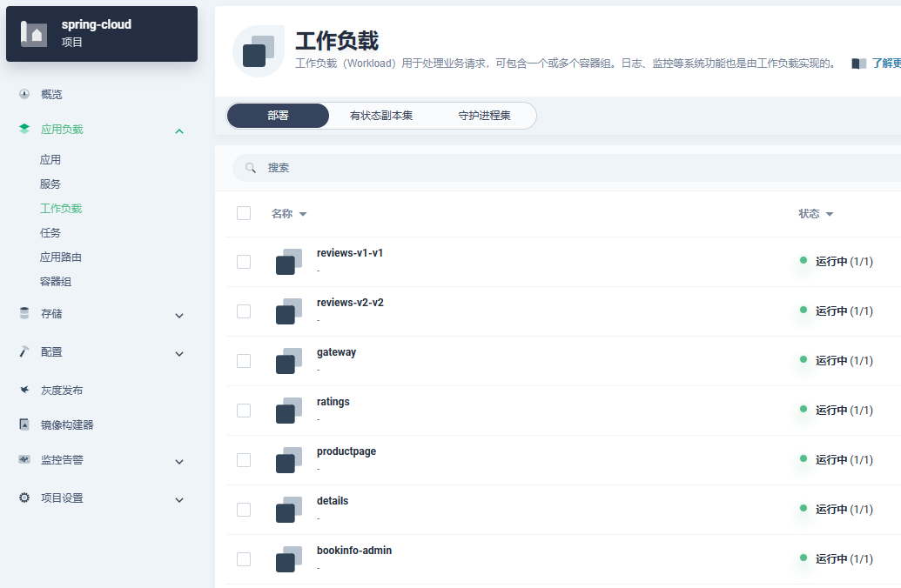This screenshot has height=588, width=901.
Task: Open 应用路由 in the sidebar
Action: pos(61,257)
